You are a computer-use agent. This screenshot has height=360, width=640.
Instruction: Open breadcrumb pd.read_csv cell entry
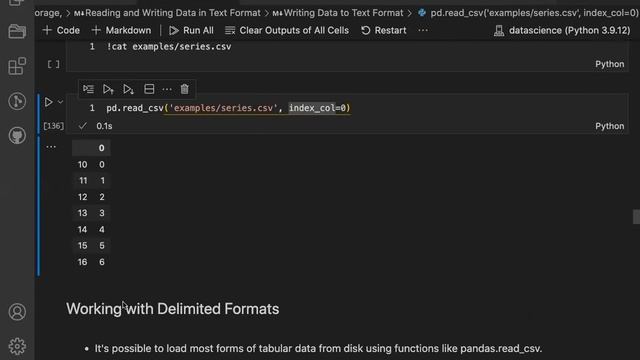pyautogui.click(x=528, y=13)
